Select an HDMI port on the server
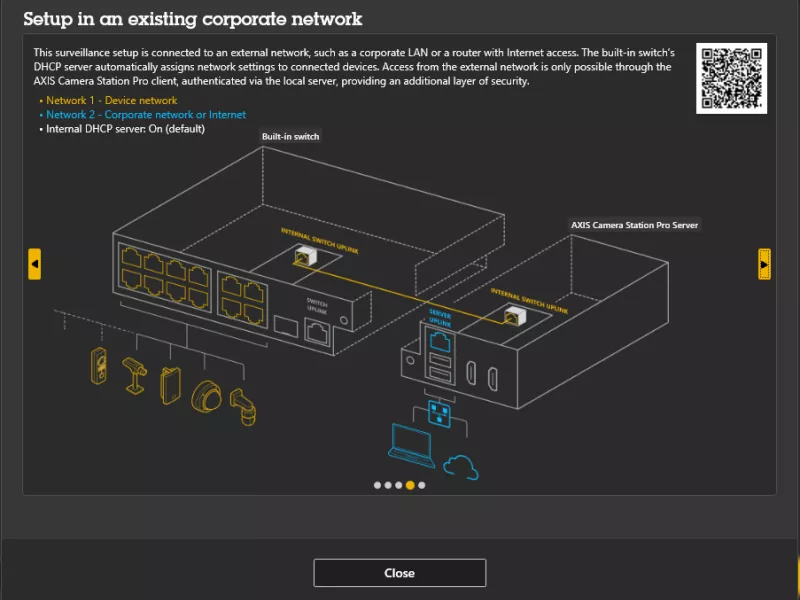This screenshot has height=600, width=800. tap(470, 372)
